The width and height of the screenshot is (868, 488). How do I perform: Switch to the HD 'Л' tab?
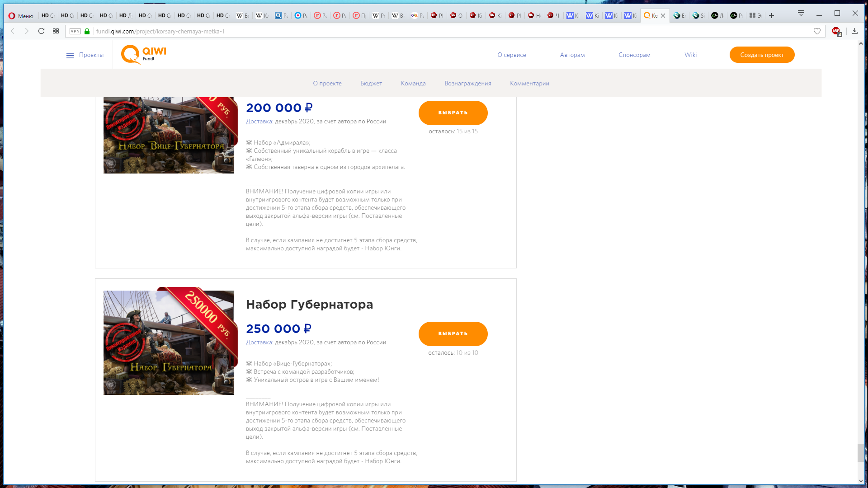click(x=126, y=15)
